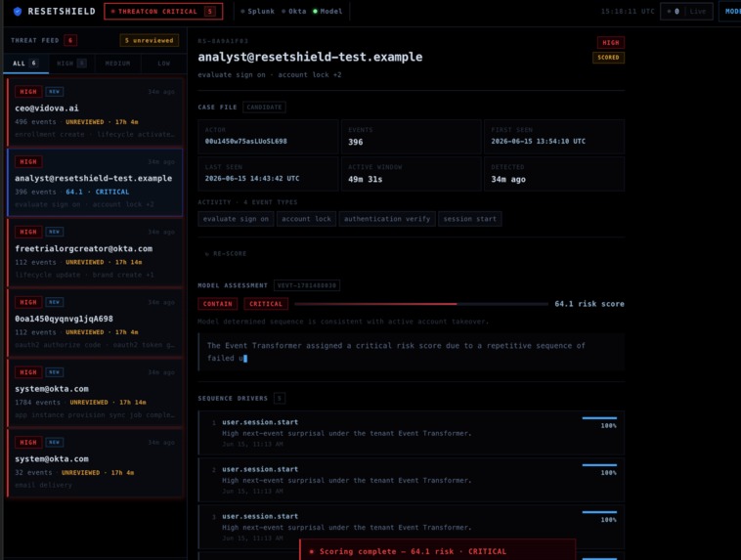Click the first seen timestamp 13:54:10 UTC
Viewport: 741px width, 560px height.
[539, 142]
